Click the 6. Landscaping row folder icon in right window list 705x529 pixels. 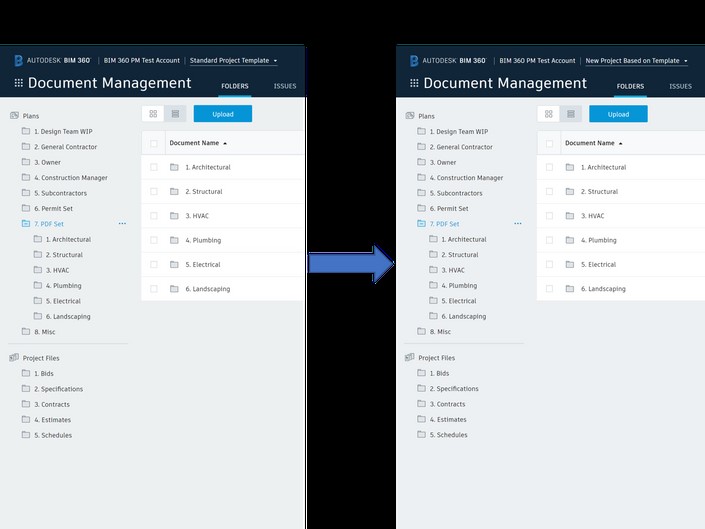coord(570,288)
